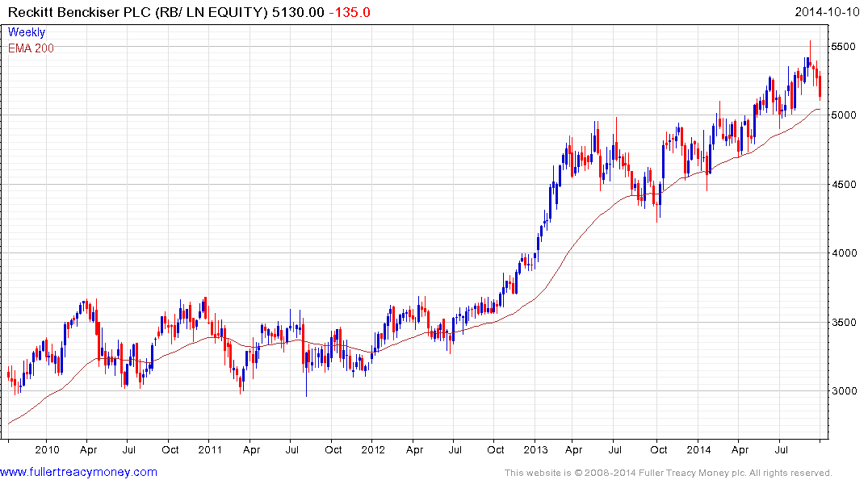Click the highest candle wick near 5500
868x484 pixels.
[x=810, y=44]
